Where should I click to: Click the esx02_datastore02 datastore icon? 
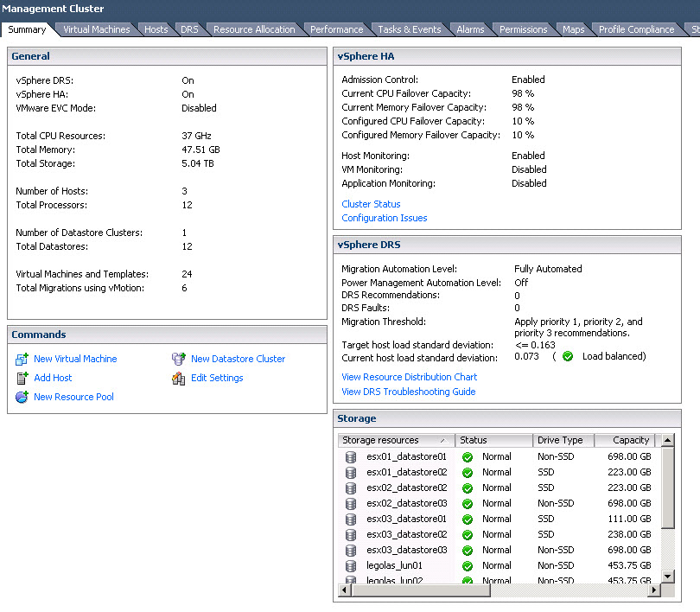(351, 488)
